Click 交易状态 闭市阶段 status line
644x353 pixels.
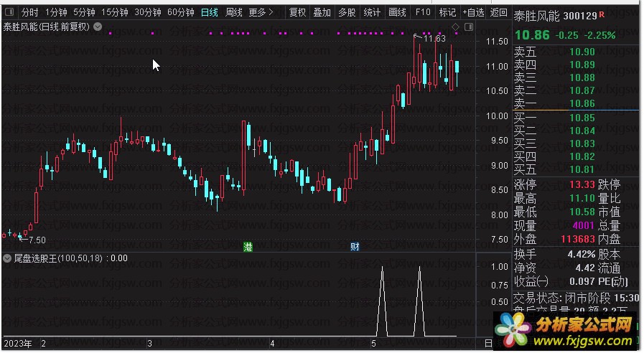[x=577, y=298]
